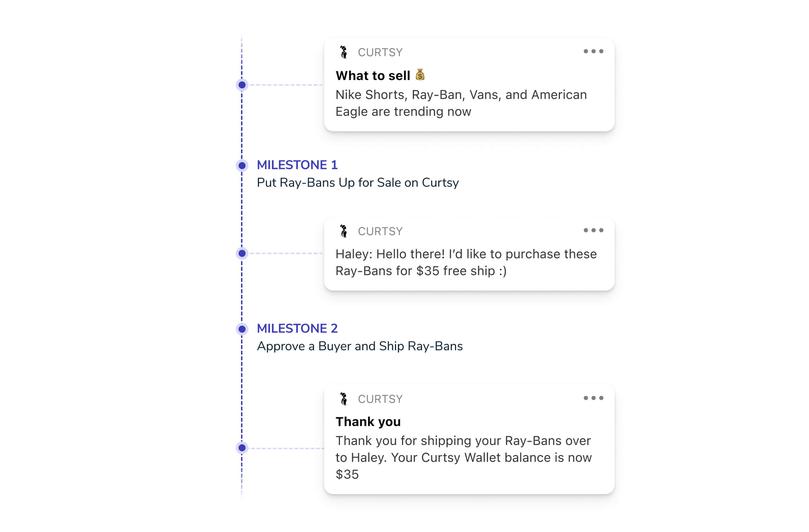The height and width of the screenshot is (532, 809).
Task: Click the money bag emoji
Action: 420,74
